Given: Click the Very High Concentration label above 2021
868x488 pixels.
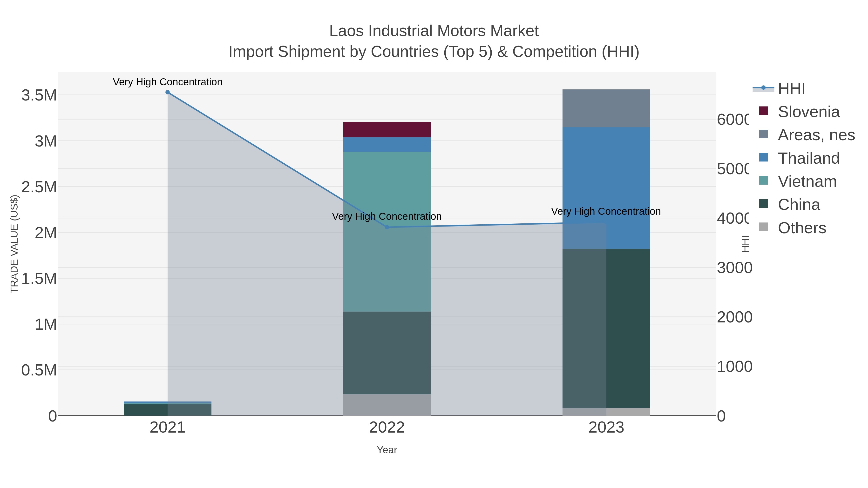Looking at the screenshot, I should coord(168,82).
